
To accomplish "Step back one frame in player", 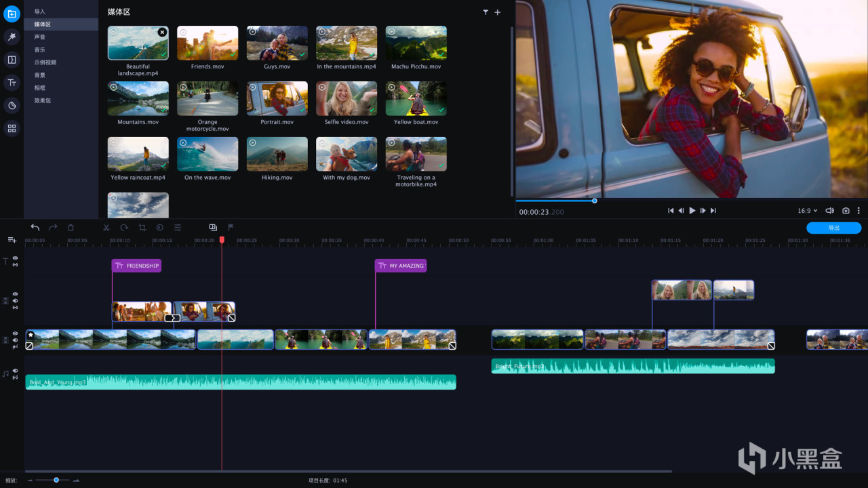I will [x=681, y=211].
